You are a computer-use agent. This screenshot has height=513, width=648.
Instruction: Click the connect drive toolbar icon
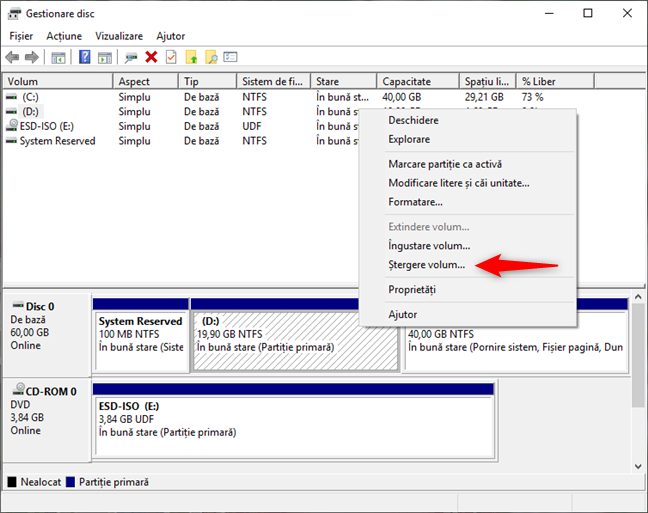click(x=131, y=57)
